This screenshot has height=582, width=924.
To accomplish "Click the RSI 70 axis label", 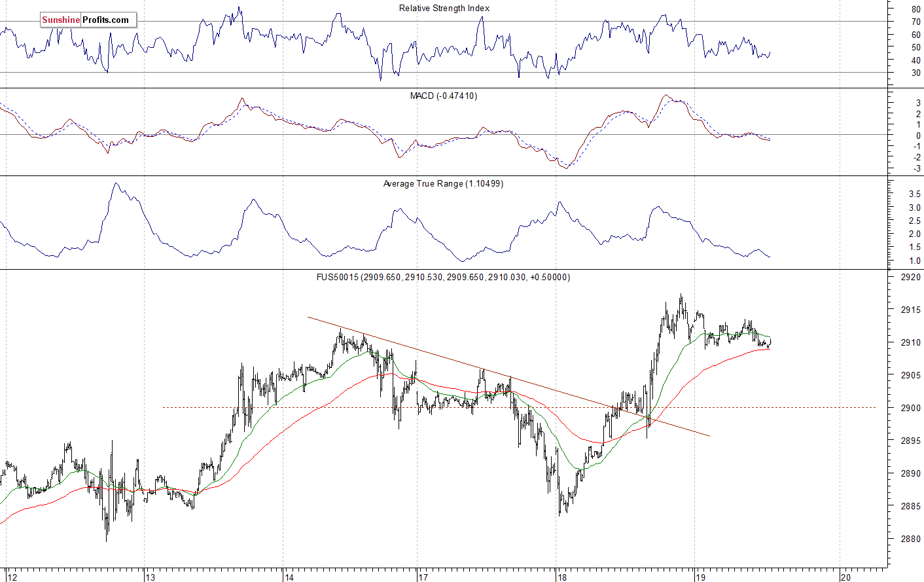I will [x=915, y=22].
